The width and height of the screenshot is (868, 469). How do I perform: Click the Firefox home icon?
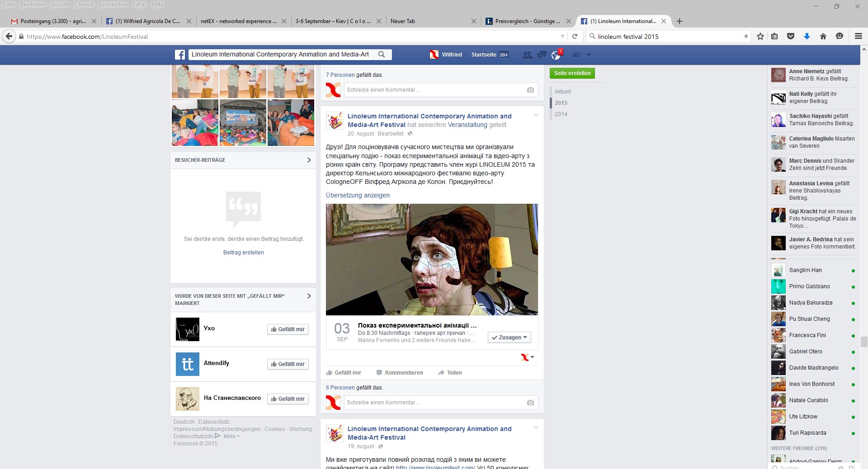pyautogui.click(x=823, y=37)
